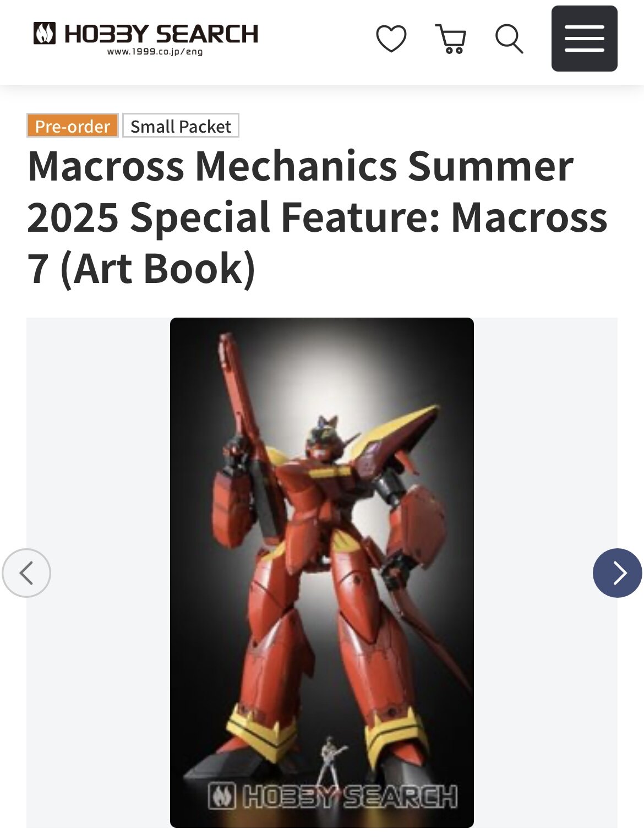Go to Hobby Search homepage logo

point(145,39)
